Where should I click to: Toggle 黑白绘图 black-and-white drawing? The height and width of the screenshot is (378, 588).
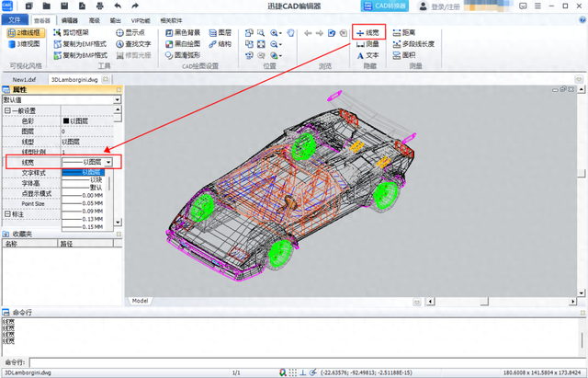[x=183, y=44]
